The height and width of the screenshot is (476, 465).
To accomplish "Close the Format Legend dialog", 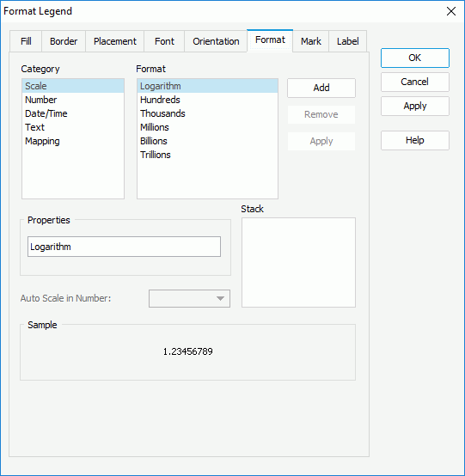I will click(x=451, y=11).
